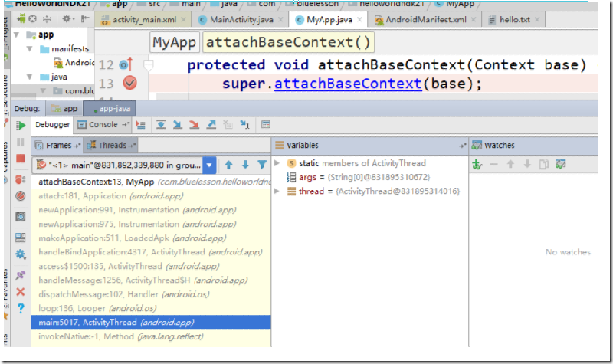Toggle Pin Tab icon in Debug sidebar
Viewport: 613px width, 364px height.
21,275
